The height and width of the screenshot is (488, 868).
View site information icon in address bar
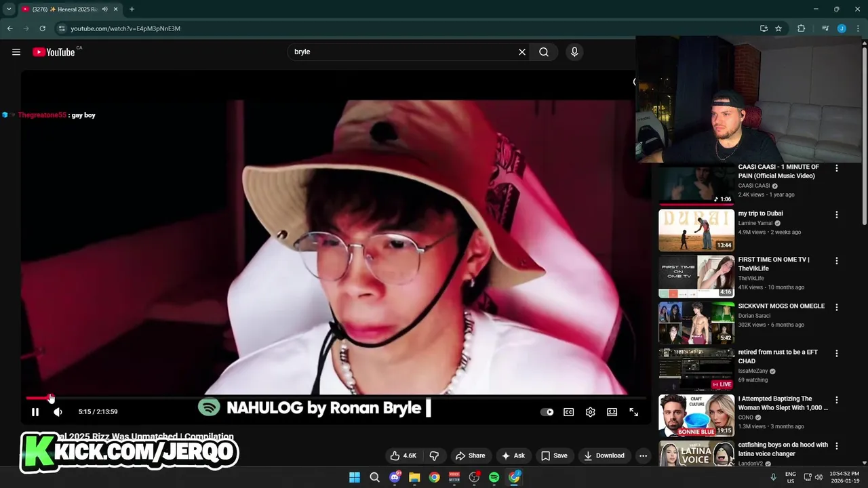[x=62, y=28]
